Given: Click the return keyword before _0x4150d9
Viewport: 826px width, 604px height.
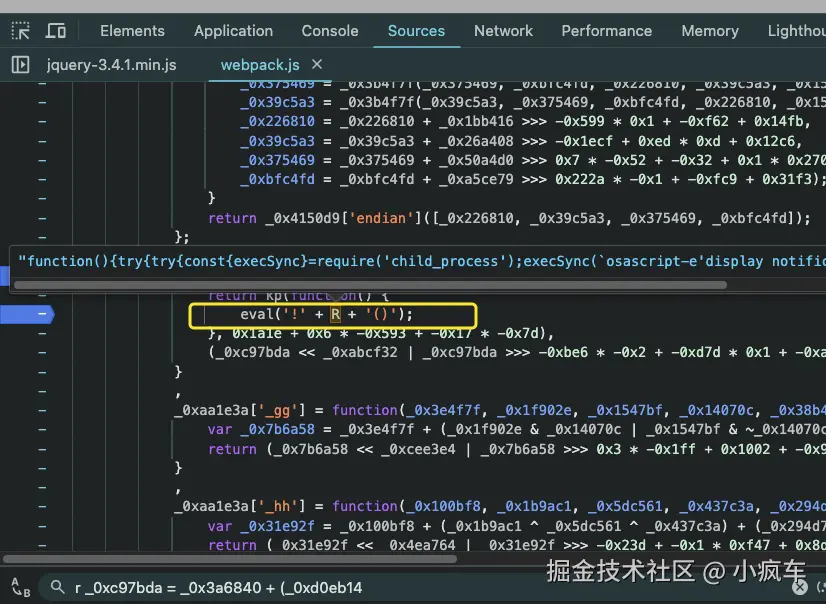Looking at the screenshot, I should click(232, 218).
